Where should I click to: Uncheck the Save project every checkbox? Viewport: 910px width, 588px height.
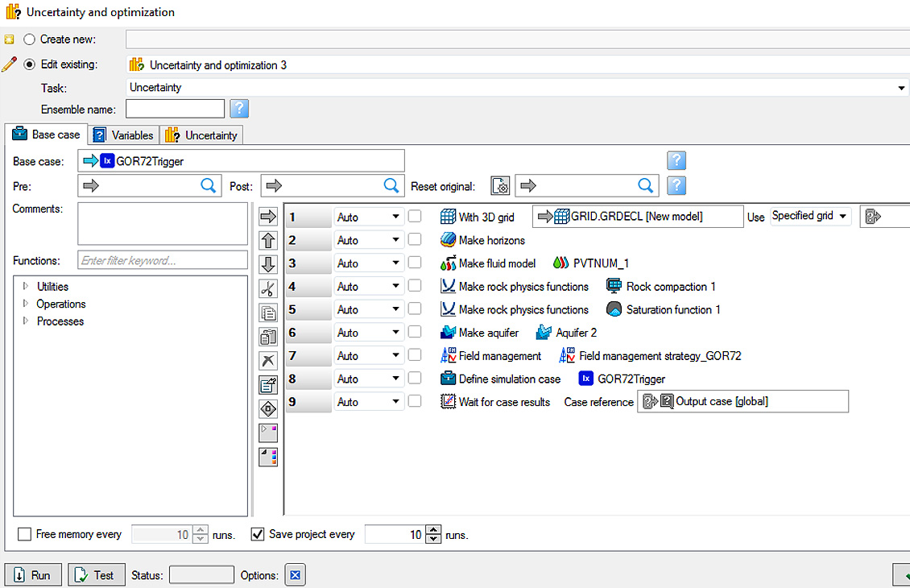[x=258, y=534]
